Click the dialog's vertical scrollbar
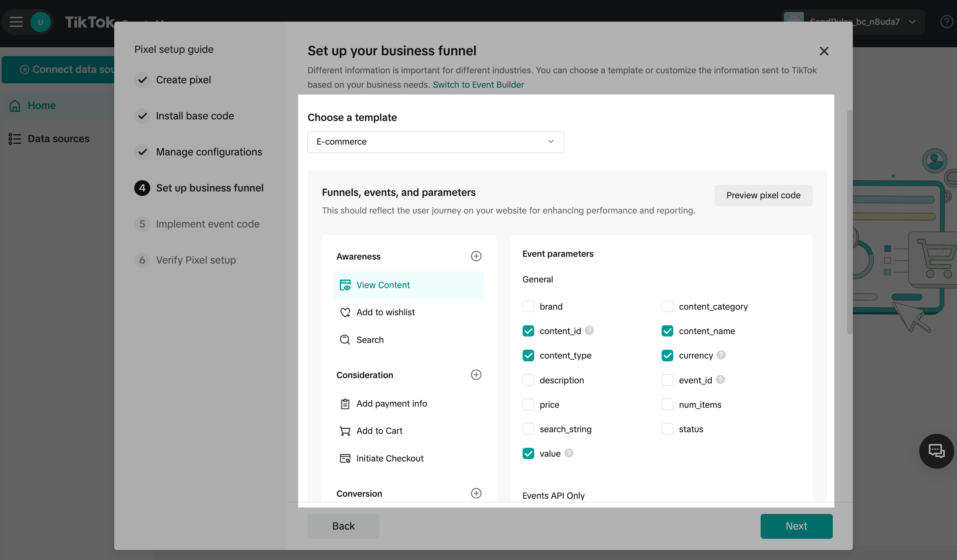This screenshot has width=957, height=560. 849,222
